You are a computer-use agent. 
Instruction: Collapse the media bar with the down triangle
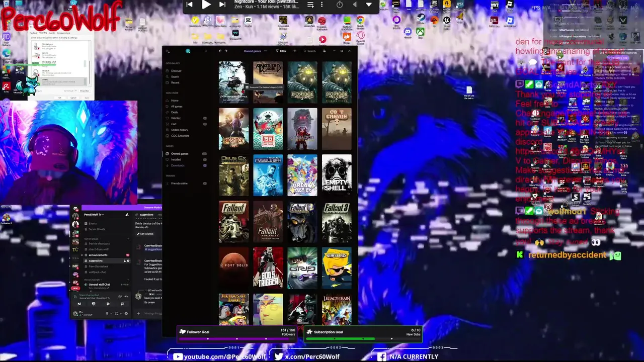click(x=369, y=5)
